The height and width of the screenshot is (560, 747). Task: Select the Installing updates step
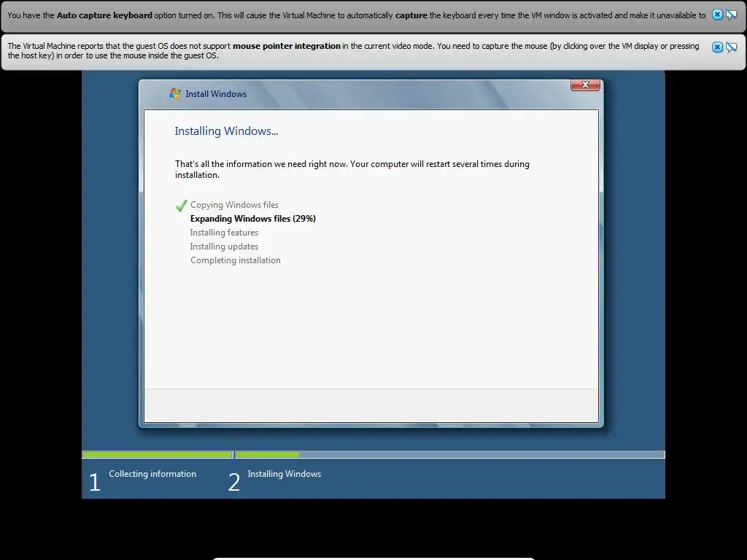coord(224,246)
